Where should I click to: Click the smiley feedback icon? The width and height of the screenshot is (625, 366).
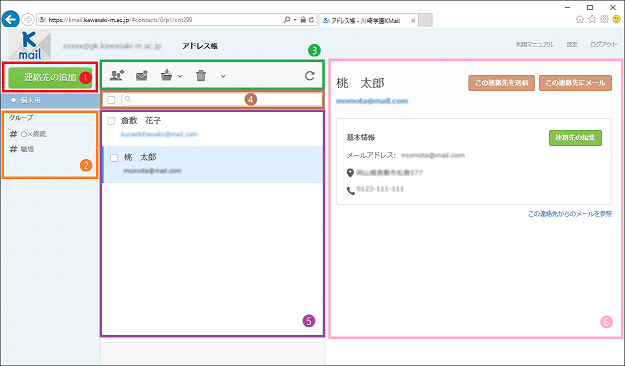[x=617, y=19]
